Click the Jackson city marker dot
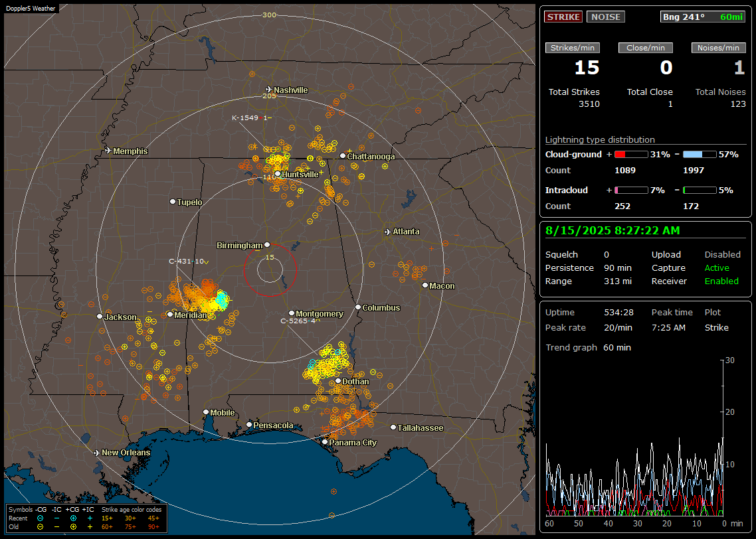The image size is (756, 539). pyautogui.click(x=100, y=317)
